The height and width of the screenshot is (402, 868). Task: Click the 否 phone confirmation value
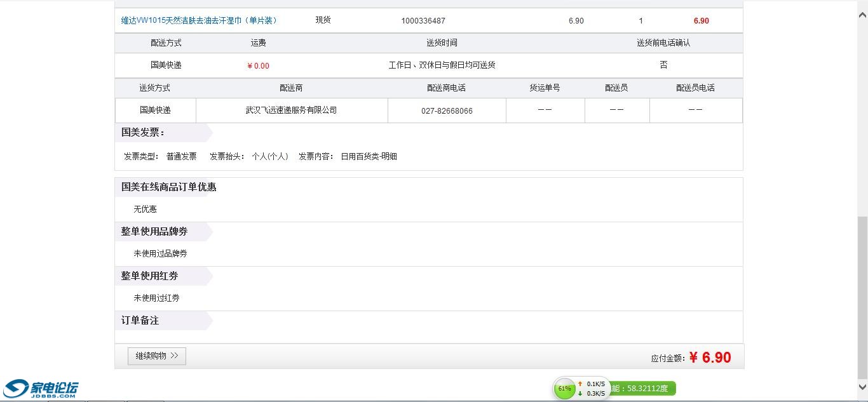663,65
